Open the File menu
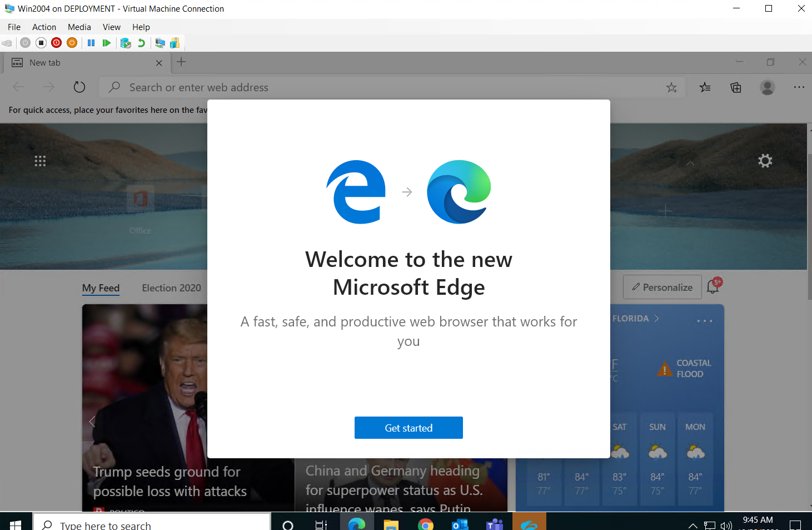This screenshot has height=530, width=812. pyautogui.click(x=14, y=27)
